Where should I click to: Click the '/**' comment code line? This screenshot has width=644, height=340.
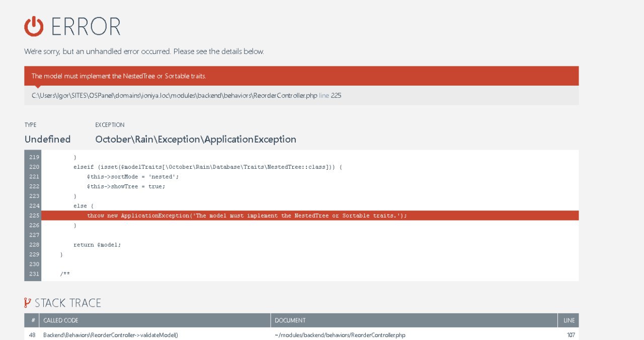(65, 274)
